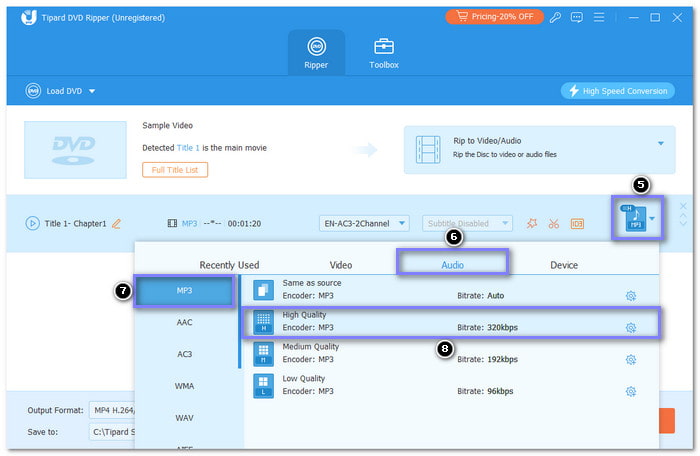Image resolution: width=700 pixels, height=456 pixels.
Task: Choose the Same as source preset
Action: click(x=451, y=289)
